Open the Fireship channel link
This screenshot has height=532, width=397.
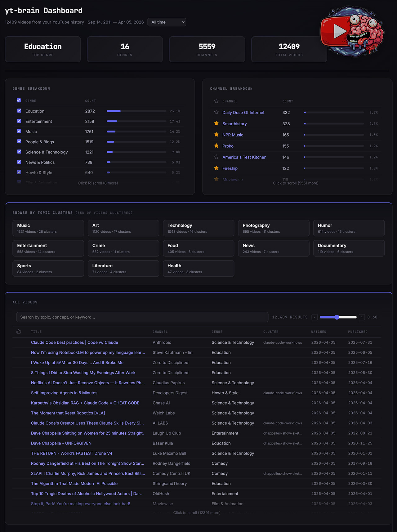click(x=230, y=168)
